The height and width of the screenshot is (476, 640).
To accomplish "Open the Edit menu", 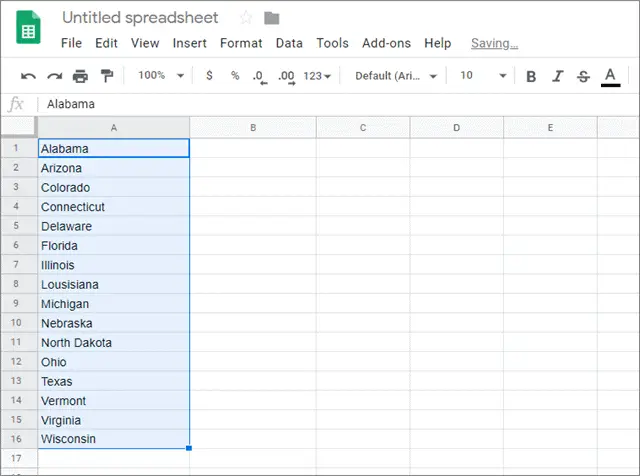I will tap(106, 43).
